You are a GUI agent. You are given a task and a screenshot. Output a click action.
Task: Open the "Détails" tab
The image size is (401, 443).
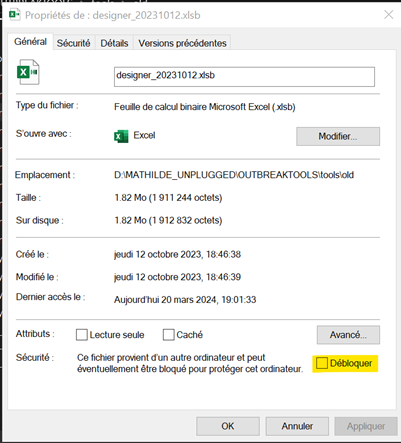pos(114,43)
